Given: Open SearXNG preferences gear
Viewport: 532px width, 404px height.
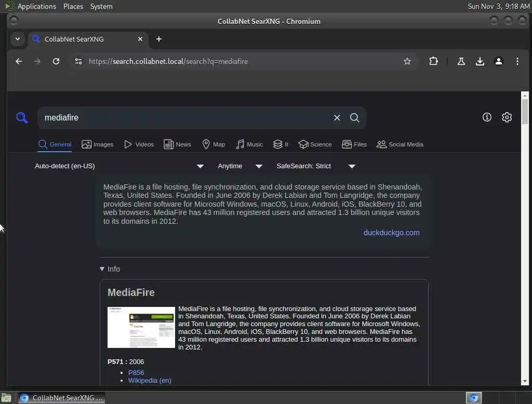Looking at the screenshot, I should point(507,117).
